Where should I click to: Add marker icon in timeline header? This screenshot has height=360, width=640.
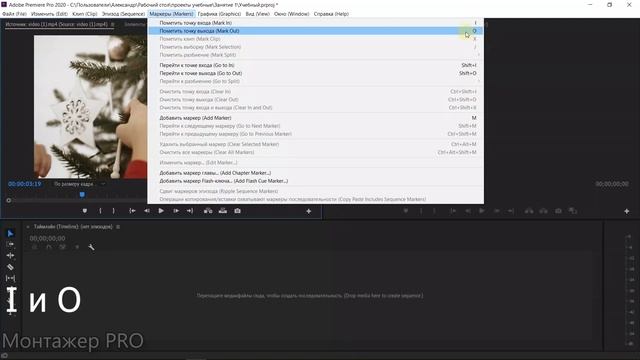77,247
